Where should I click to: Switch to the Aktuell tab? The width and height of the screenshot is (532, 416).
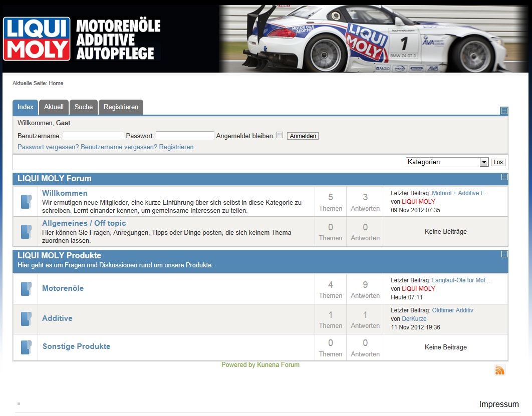54,107
